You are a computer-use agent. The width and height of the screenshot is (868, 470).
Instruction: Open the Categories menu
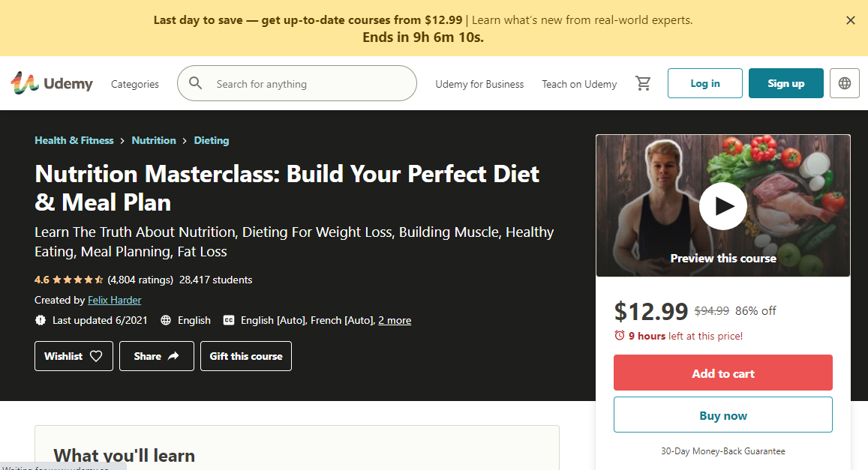coord(134,84)
